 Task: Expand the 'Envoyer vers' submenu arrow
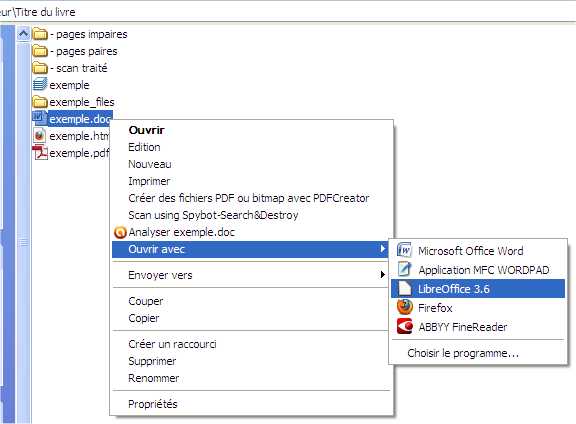(x=382, y=275)
